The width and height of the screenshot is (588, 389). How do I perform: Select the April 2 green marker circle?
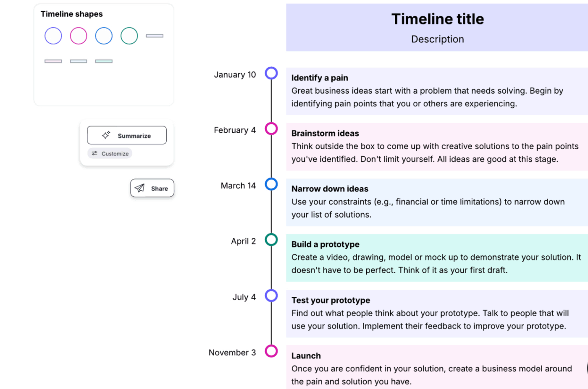pos(271,239)
